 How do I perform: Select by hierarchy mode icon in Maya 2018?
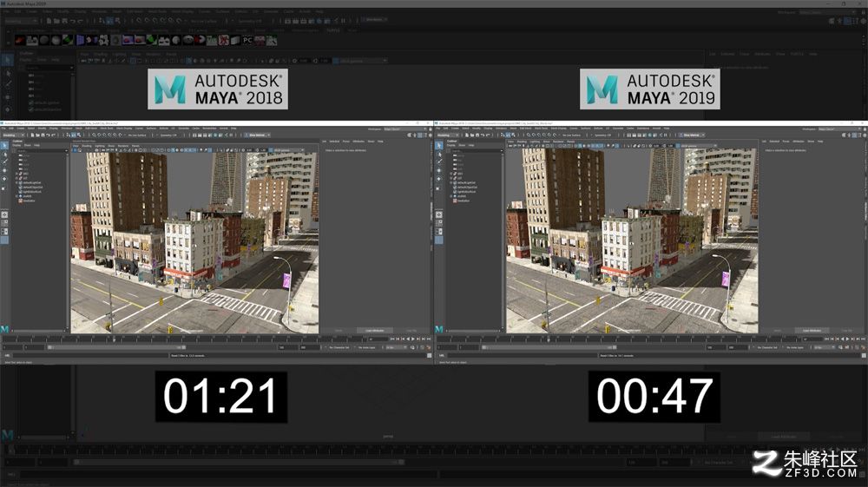point(68,135)
